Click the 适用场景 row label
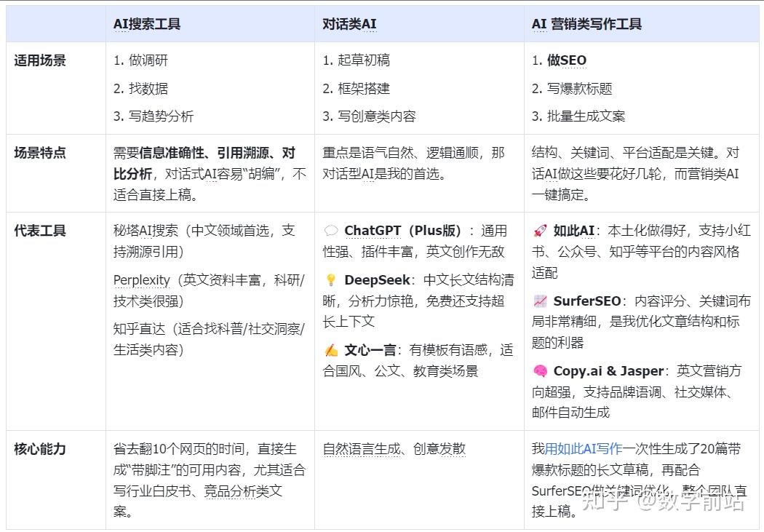Image resolution: width=764 pixels, height=532 pixels. [40, 60]
